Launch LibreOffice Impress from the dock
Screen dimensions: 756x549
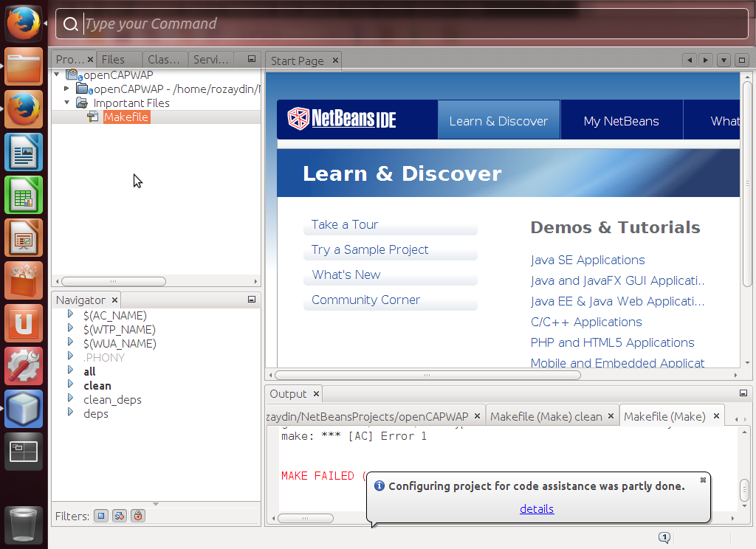23,238
